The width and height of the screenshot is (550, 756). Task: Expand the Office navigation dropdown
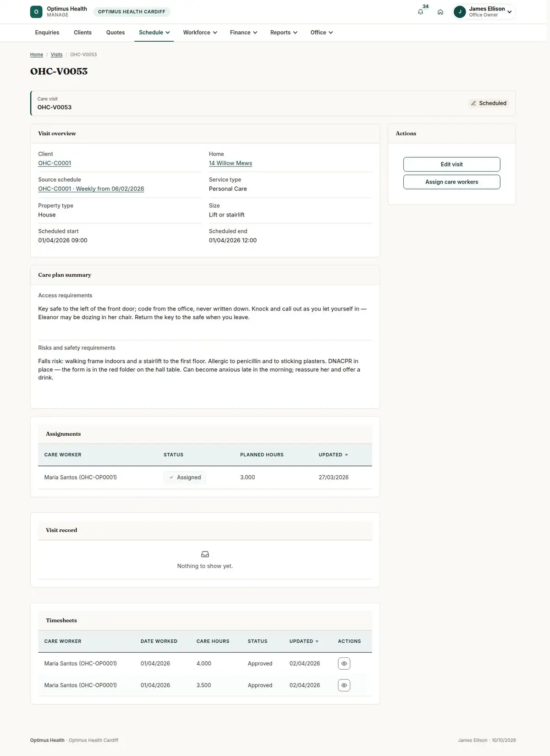(x=321, y=33)
